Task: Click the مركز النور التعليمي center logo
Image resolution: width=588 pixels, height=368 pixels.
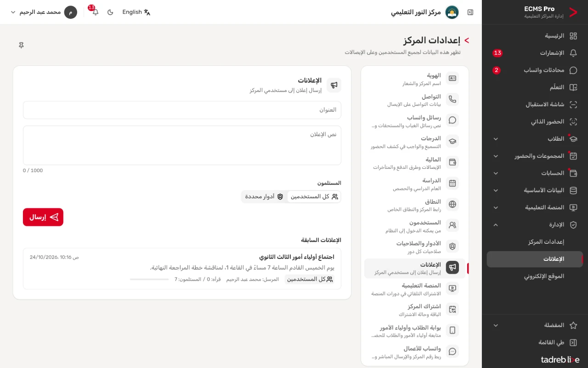Action: point(452,12)
